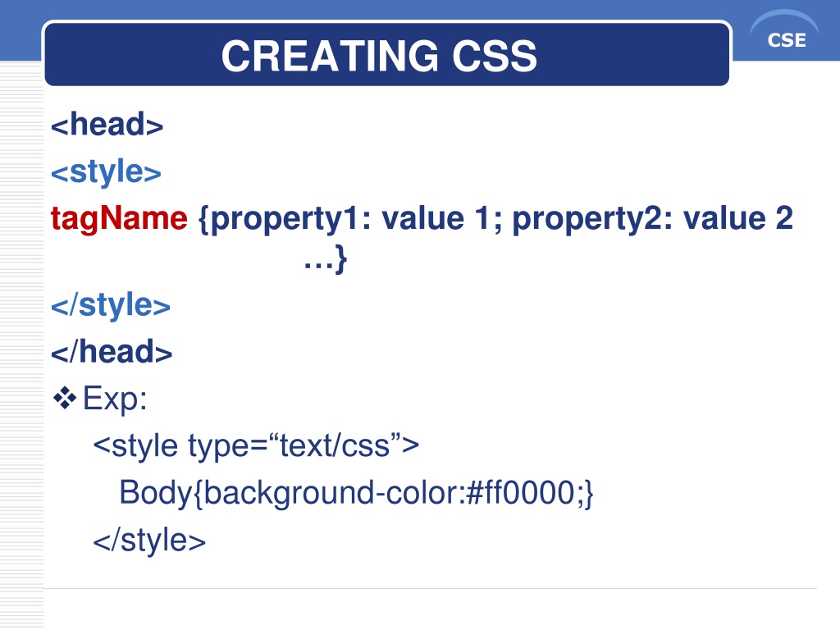Click 'background-color' in the example rule
Image resolution: width=840 pixels, height=630 pixels.
click(333, 493)
